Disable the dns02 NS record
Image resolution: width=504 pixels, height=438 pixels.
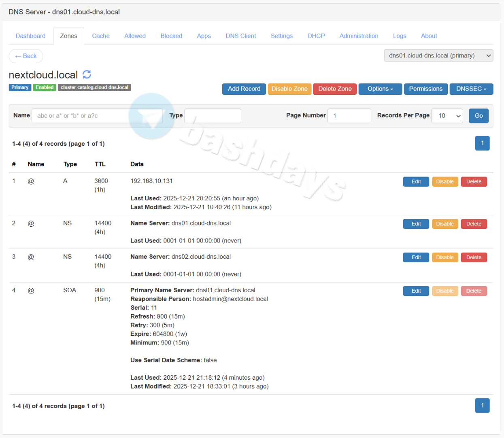point(444,257)
